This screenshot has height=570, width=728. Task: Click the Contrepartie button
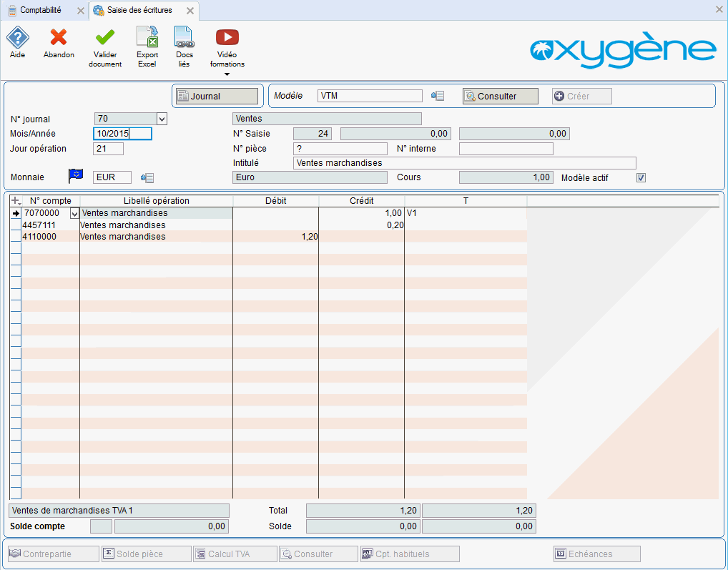point(54,554)
